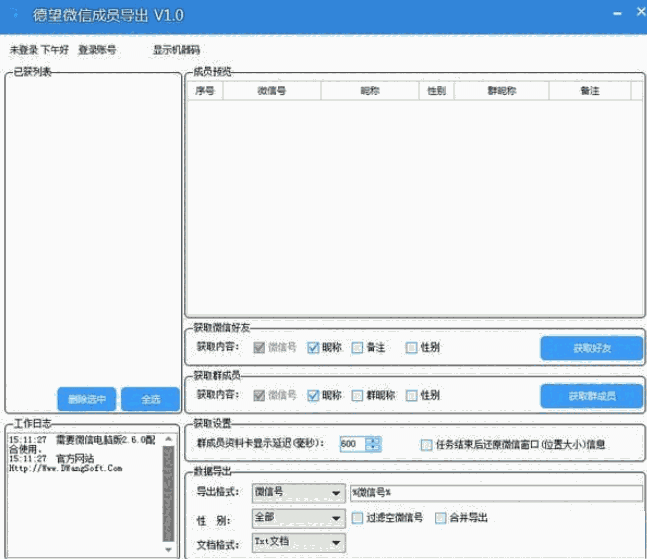Viewport: 647px width, 559px height.
Task: Check 性别 in the 获取群成员 section
Action: coord(411,396)
